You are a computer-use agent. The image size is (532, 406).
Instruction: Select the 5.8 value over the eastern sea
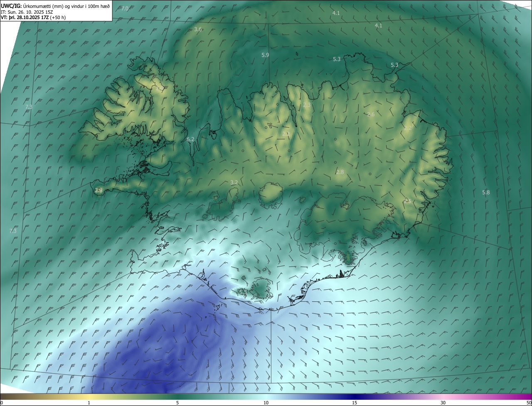coord(486,192)
